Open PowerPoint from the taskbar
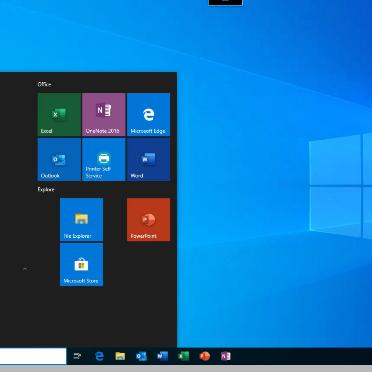The width and height of the screenshot is (372, 372). click(x=205, y=356)
